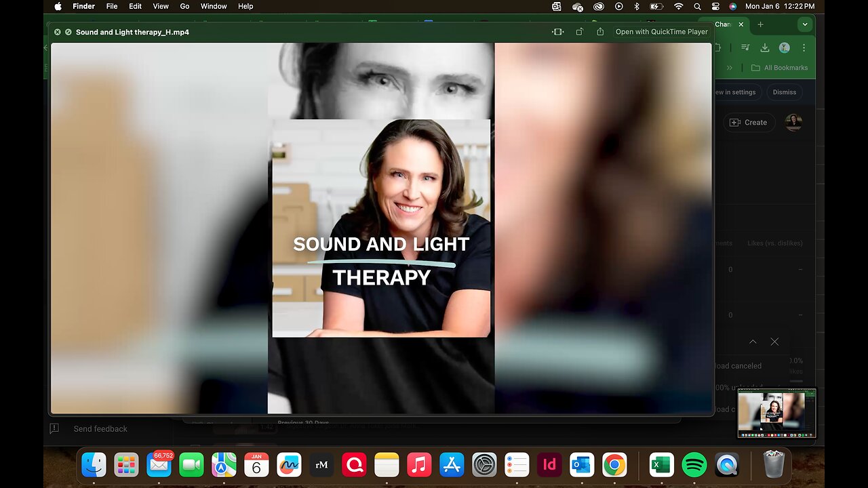Open Notes from the Dock
The height and width of the screenshot is (488, 868).
click(x=387, y=465)
